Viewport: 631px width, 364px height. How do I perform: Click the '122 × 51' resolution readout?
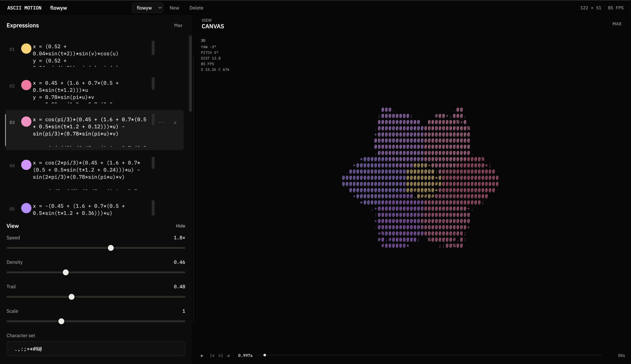click(590, 8)
